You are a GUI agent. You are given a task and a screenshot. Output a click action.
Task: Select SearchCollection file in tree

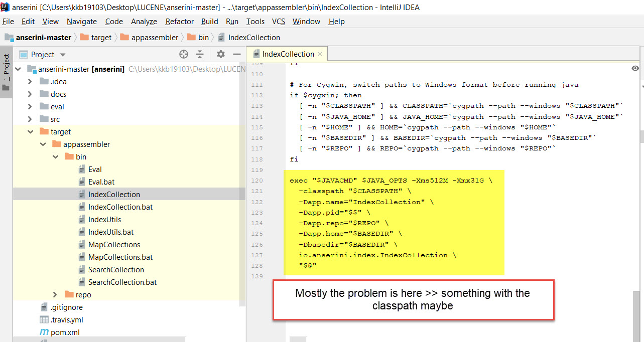click(116, 270)
